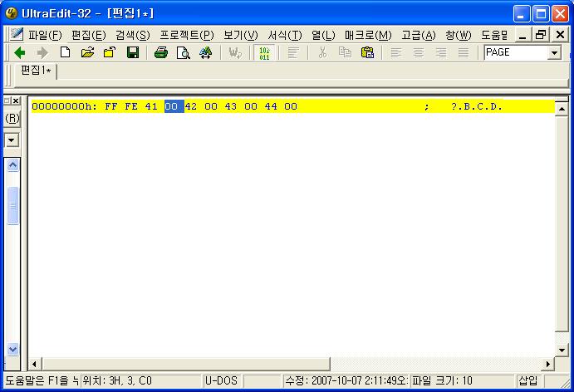Click the 44 hex byte
Viewport: 574px width, 392px height.
[271, 106]
